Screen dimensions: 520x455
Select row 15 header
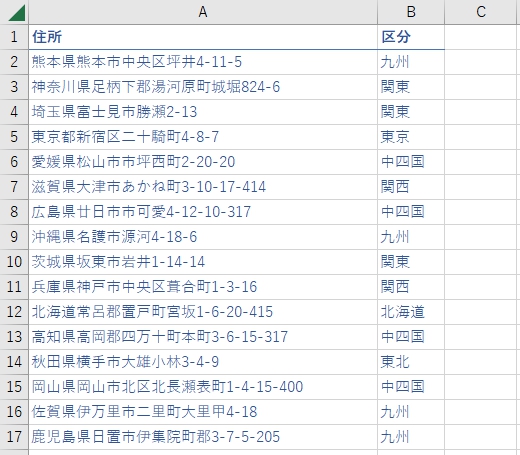click(14, 387)
